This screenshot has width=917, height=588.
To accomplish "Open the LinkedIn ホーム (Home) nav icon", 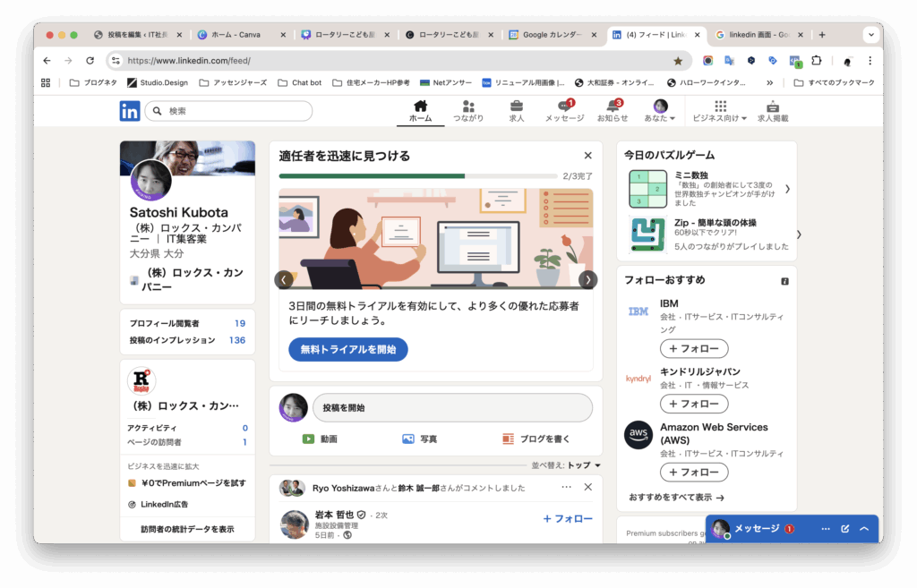I will (420, 107).
